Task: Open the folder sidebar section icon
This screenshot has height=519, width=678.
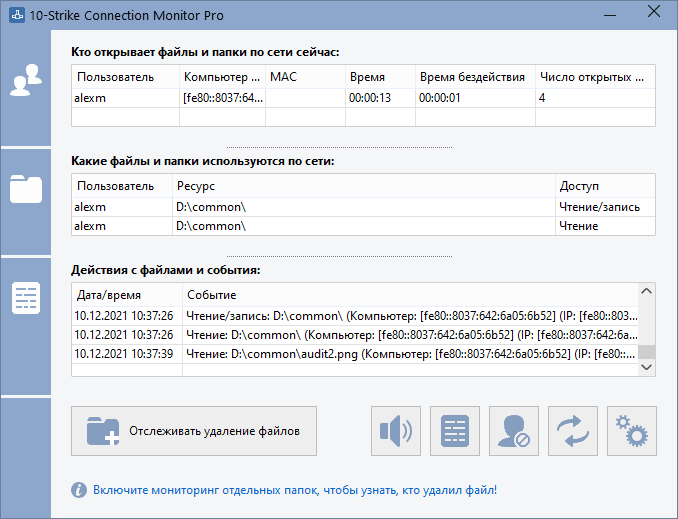Action: 26,189
